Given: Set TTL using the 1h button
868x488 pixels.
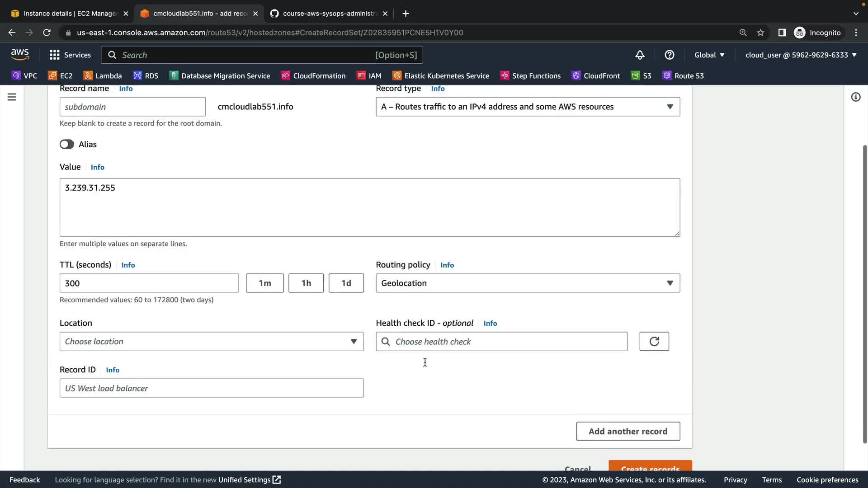Looking at the screenshot, I should pyautogui.click(x=306, y=283).
